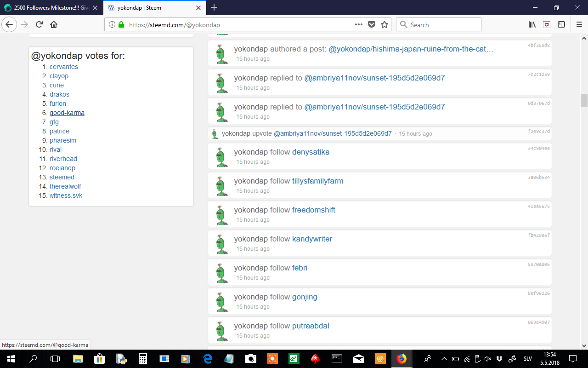Show site information for the secure connection

pos(112,25)
